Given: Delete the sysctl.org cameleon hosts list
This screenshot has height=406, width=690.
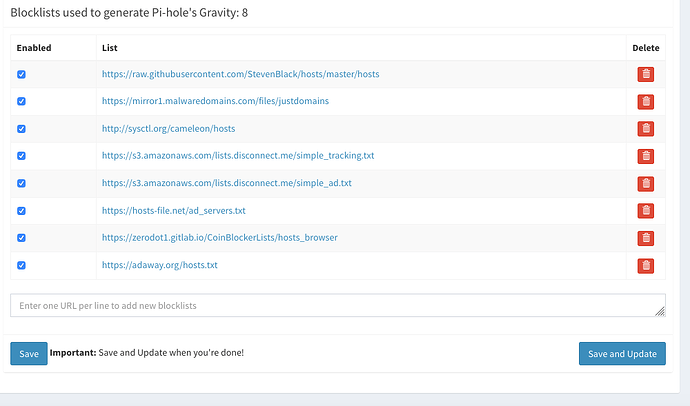Looking at the screenshot, I should (645, 128).
